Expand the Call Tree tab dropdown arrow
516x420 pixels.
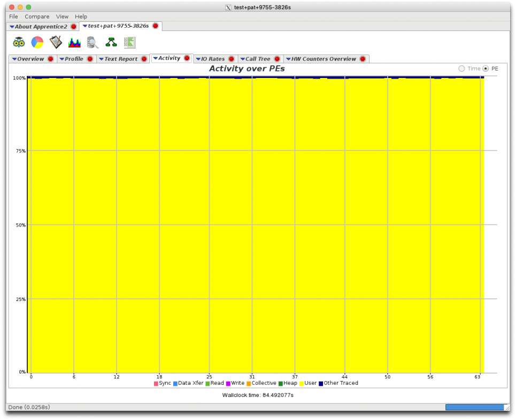pos(242,59)
